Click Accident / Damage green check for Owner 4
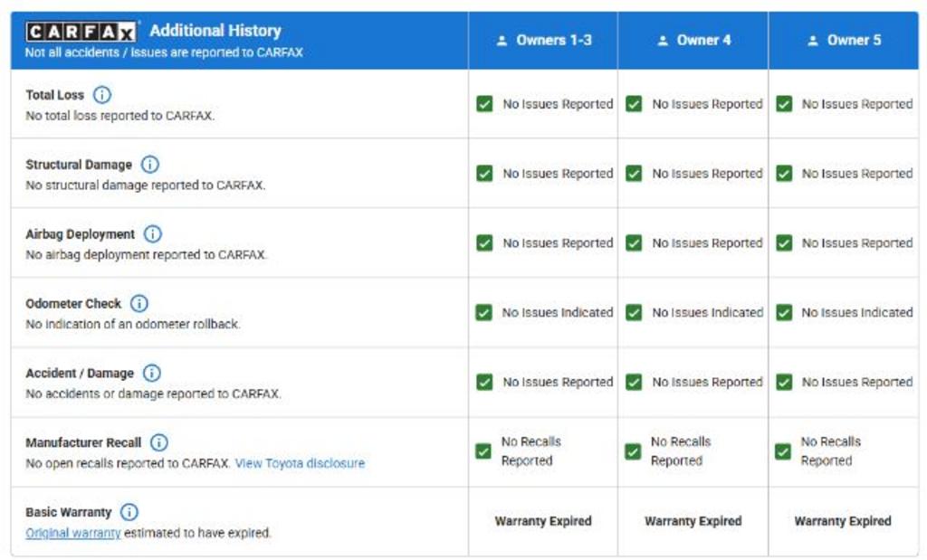The image size is (927, 560). (634, 382)
